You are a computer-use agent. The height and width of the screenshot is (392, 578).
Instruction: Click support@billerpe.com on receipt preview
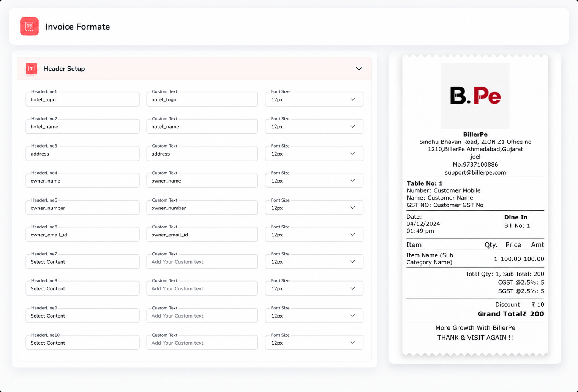(x=475, y=172)
